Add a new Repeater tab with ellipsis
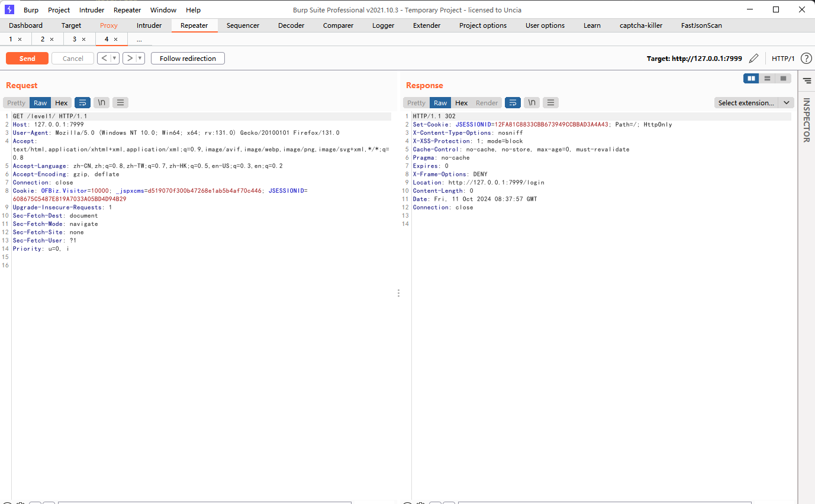The width and height of the screenshot is (815, 504). [139, 39]
